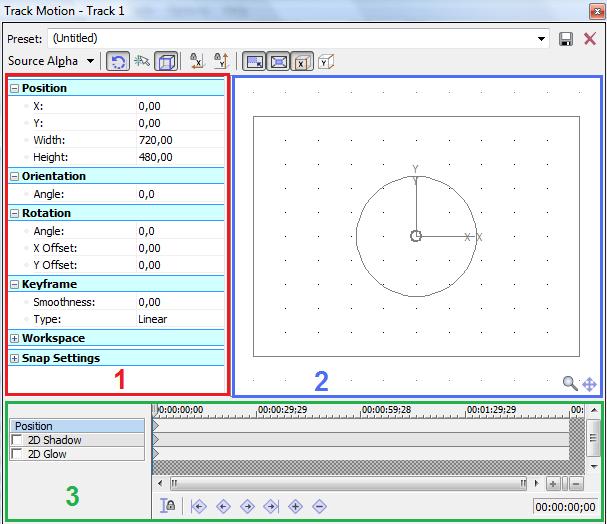The height and width of the screenshot is (524, 607).
Task: Click the Create Keyframe plus diamond button
Action: pos(295,507)
